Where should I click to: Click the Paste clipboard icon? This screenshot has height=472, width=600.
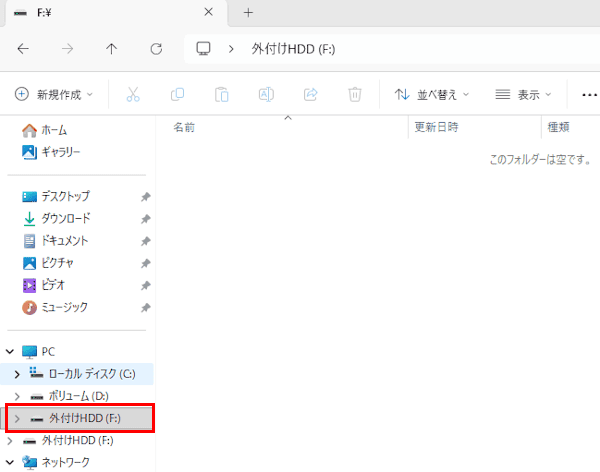coord(222,95)
